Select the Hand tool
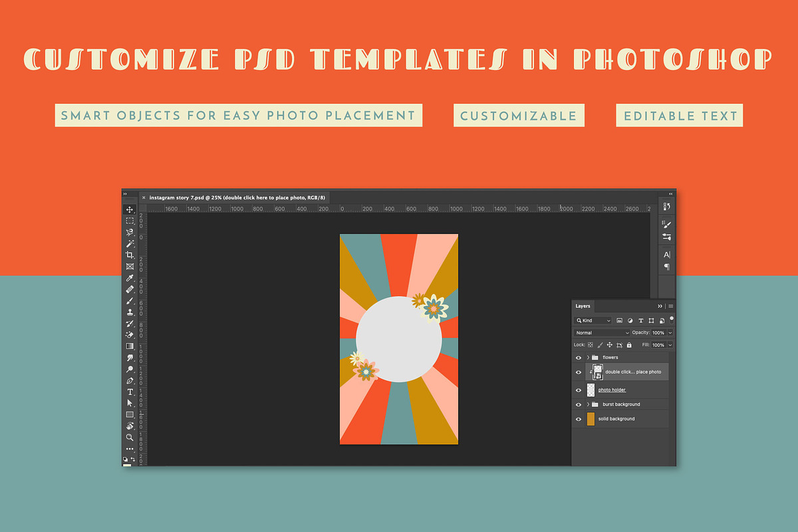The height and width of the screenshot is (532, 798). (130, 426)
